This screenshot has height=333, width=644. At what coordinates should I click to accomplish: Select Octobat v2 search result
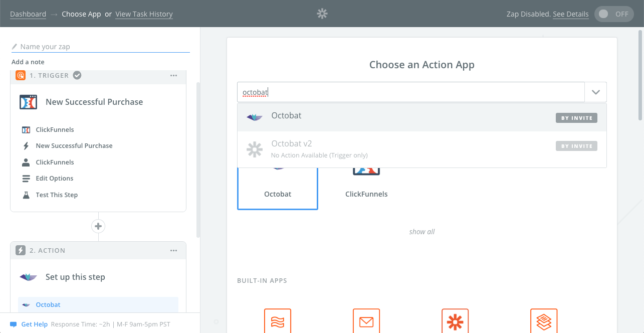click(422, 149)
